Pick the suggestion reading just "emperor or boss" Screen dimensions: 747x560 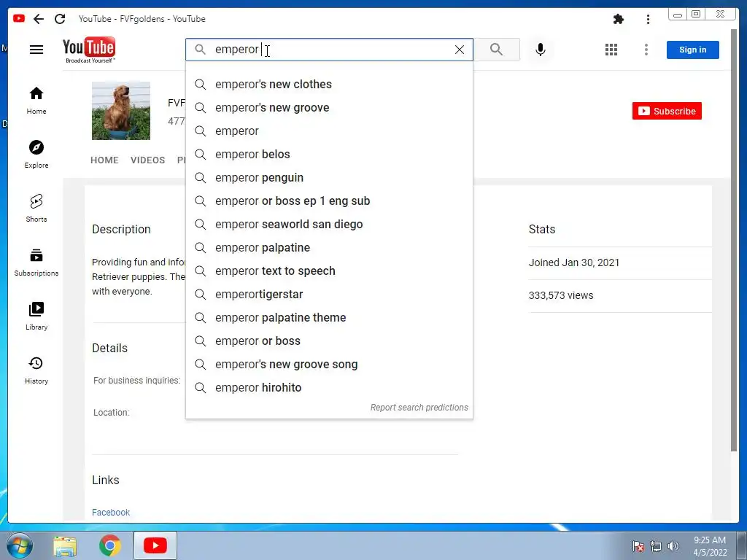329,341
